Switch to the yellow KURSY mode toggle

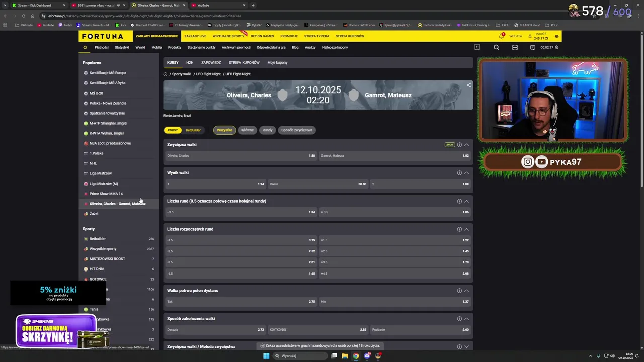pyautogui.click(x=173, y=130)
